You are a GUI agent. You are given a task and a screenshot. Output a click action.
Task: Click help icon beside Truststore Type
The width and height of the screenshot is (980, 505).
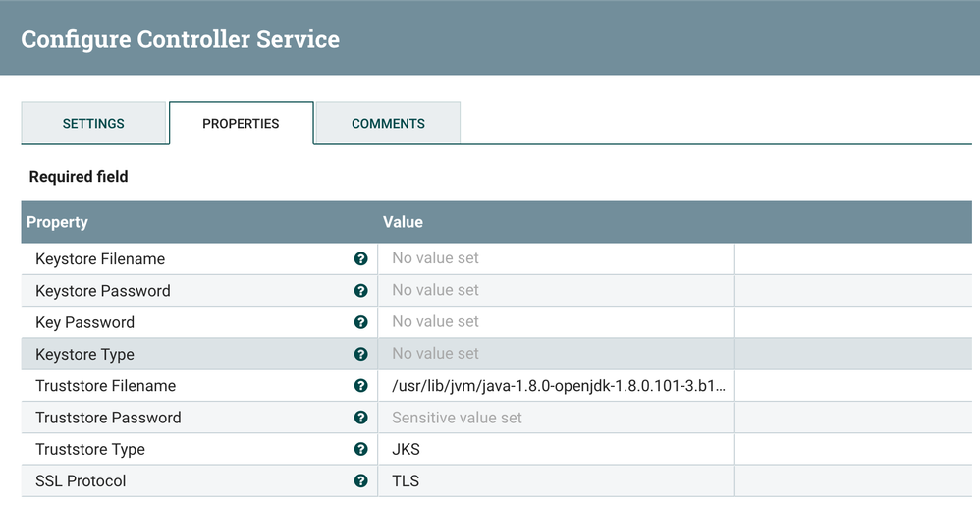(x=360, y=449)
